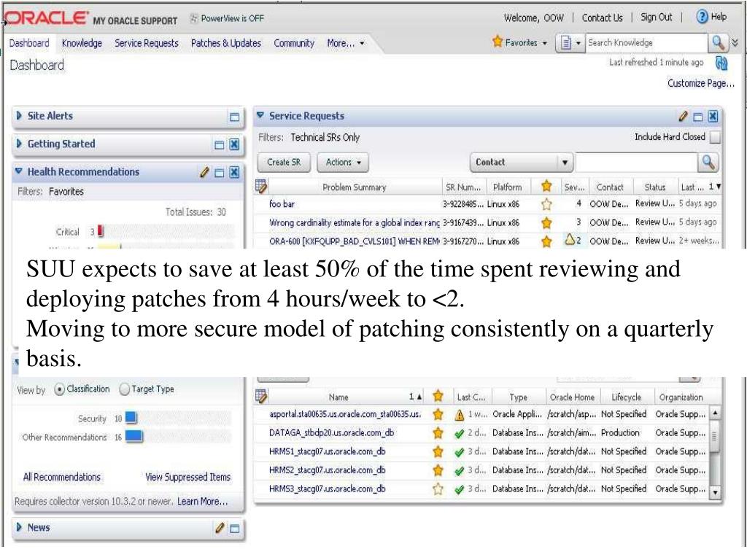Viewport: 747px width, 560px height.
Task: Expand the Site Alerts panel
Action: pos(19,116)
